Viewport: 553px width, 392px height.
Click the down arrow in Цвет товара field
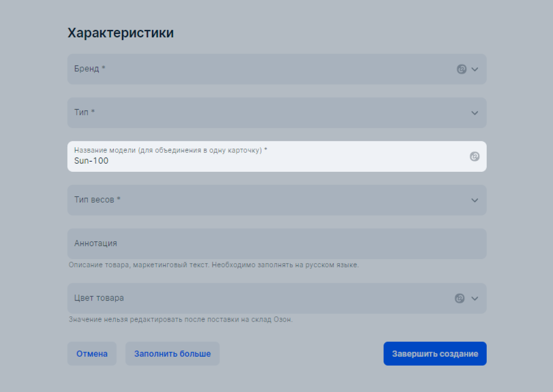tap(475, 298)
